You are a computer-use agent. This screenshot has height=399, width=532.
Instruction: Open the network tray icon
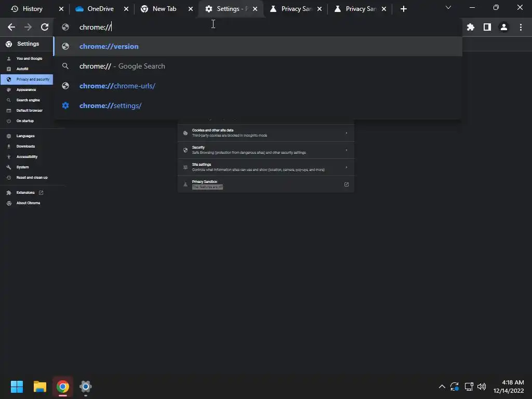tap(469, 387)
